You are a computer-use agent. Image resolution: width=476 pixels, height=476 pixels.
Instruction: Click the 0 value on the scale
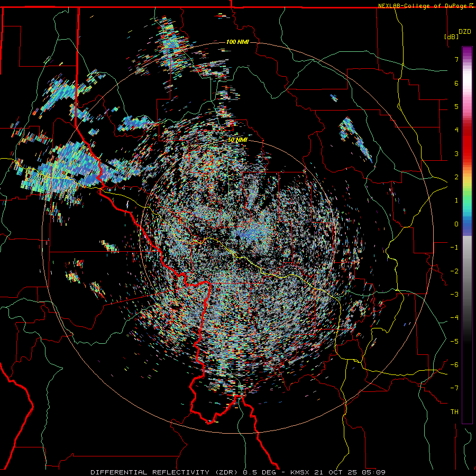click(x=456, y=224)
